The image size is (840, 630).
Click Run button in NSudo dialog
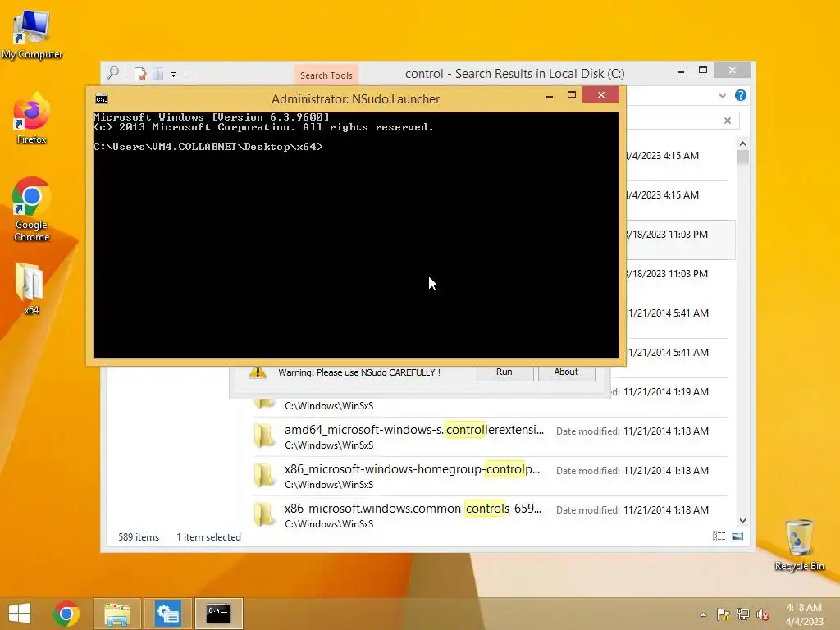point(504,372)
